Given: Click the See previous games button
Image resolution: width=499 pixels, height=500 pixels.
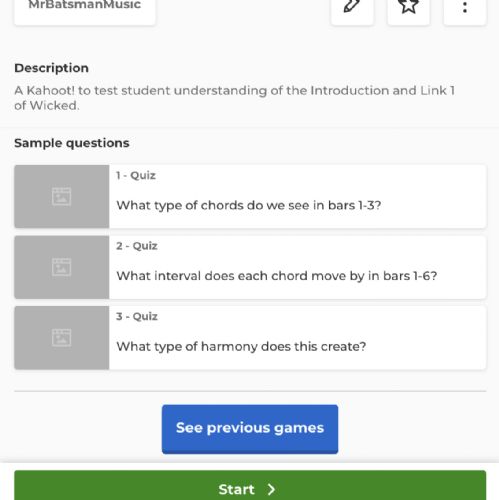Looking at the screenshot, I should [250, 429].
